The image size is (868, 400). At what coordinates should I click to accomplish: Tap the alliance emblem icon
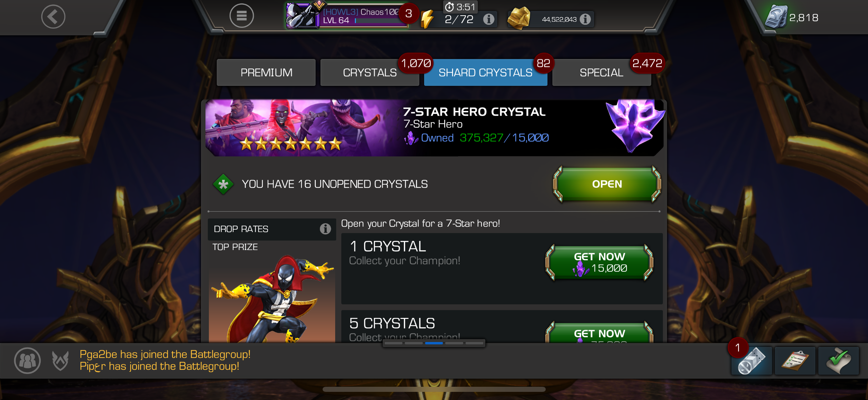60,361
